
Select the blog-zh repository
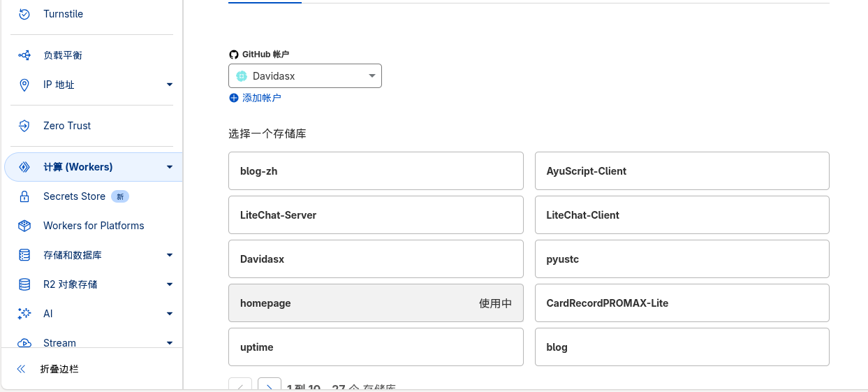[x=376, y=171]
